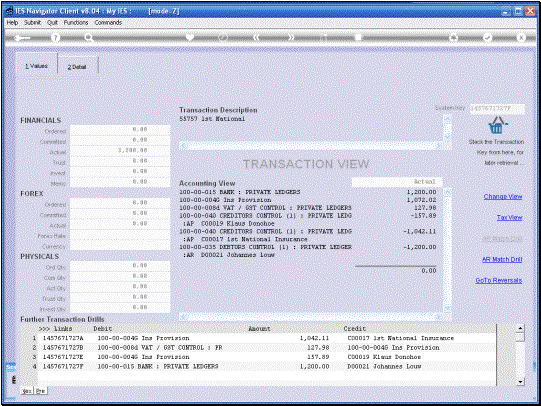Click the back arrow toolbar icon
Image resolution: width=541 pixels, height=406 pixels.
(x=22, y=38)
